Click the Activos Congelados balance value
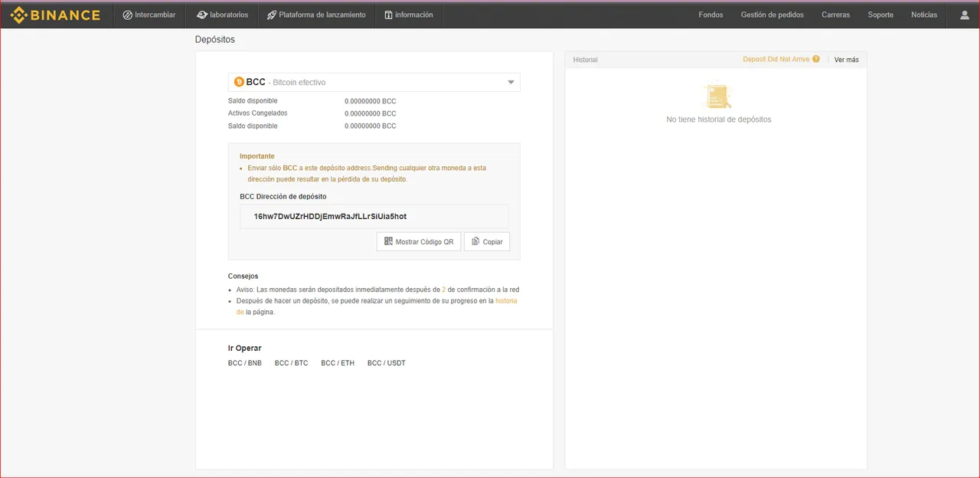980x478 pixels. pyautogui.click(x=371, y=113)
